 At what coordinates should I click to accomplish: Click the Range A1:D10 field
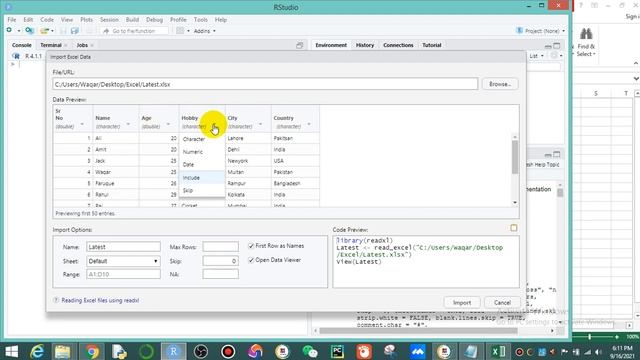point(123,274)
